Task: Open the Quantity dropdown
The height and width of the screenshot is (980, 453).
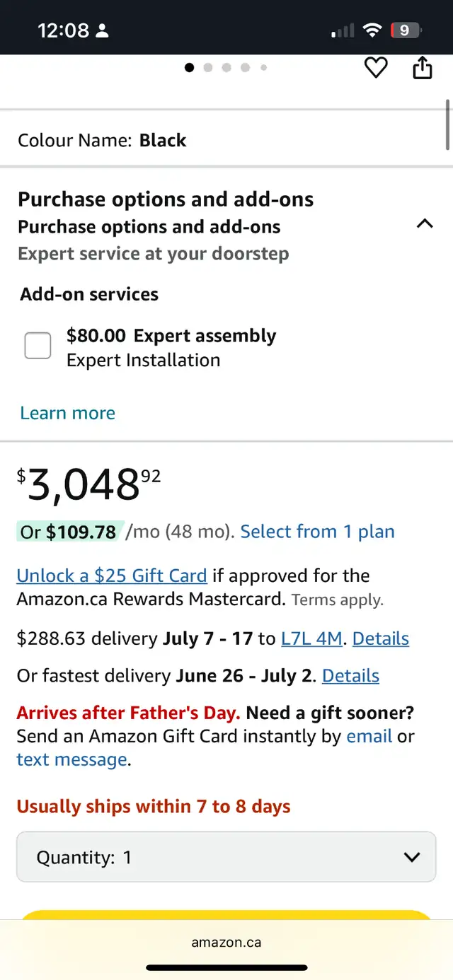Action: tap(226, 857)
